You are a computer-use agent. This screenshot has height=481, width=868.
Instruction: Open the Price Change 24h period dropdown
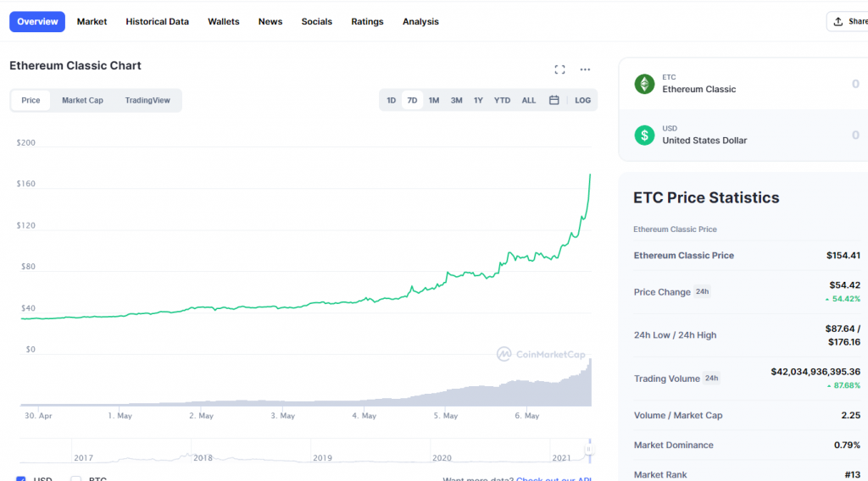[x=702, y=291]
